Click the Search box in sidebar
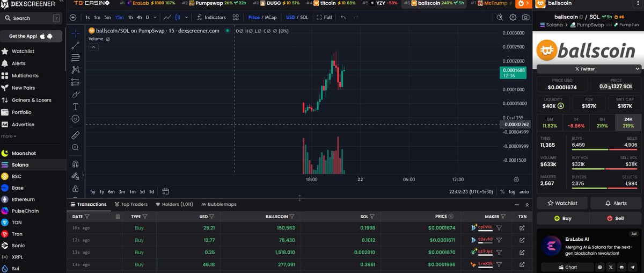 click(x=32, y=18)
